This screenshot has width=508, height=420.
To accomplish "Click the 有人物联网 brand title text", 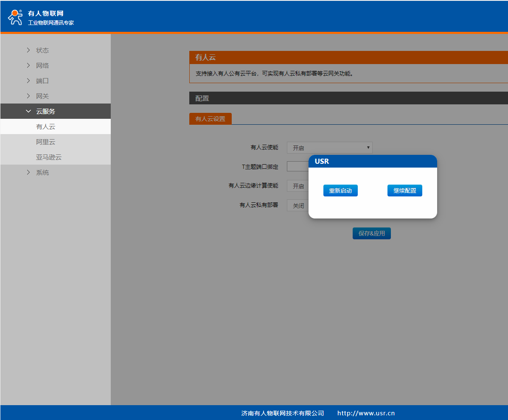I will (46, 14).
